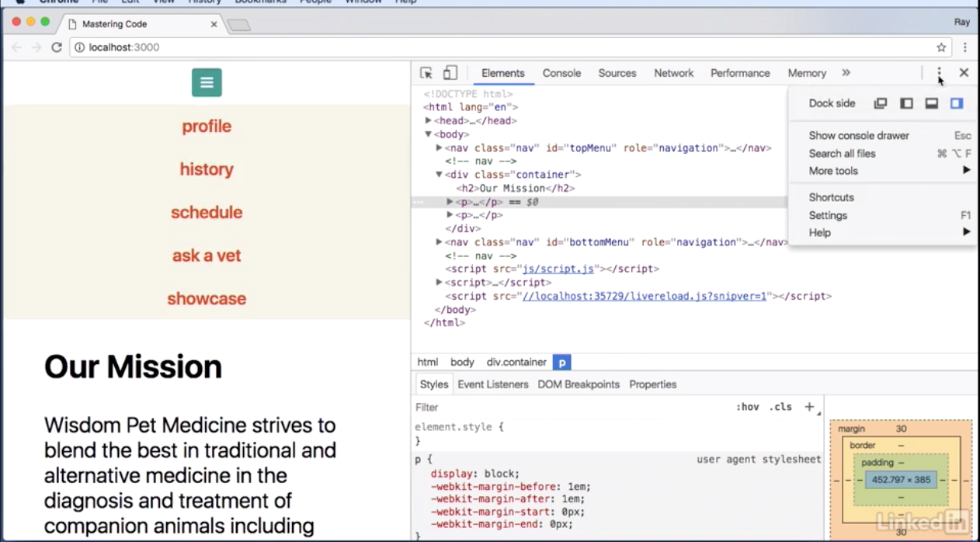Dock DevTools to the left
The height and width of the screenshot is (542, 980).
point(906,103)
